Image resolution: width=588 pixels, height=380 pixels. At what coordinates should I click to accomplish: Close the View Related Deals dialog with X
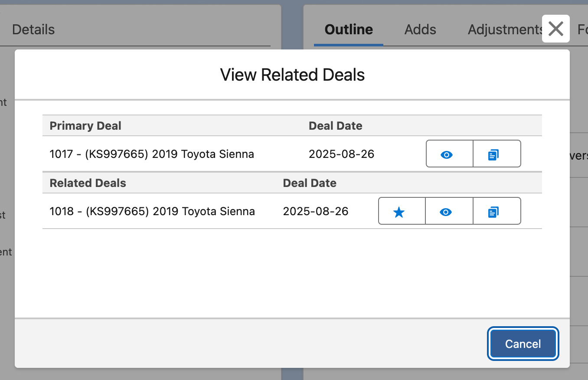coord(556,29)
